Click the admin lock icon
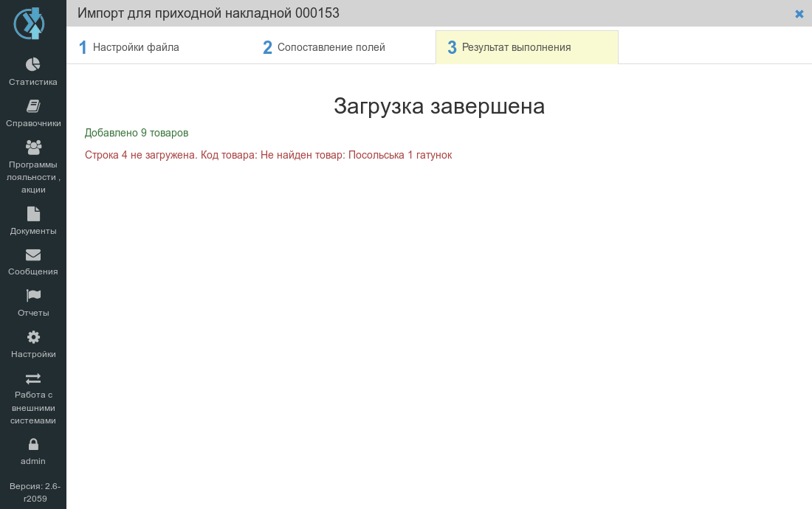 click(33, 444)
